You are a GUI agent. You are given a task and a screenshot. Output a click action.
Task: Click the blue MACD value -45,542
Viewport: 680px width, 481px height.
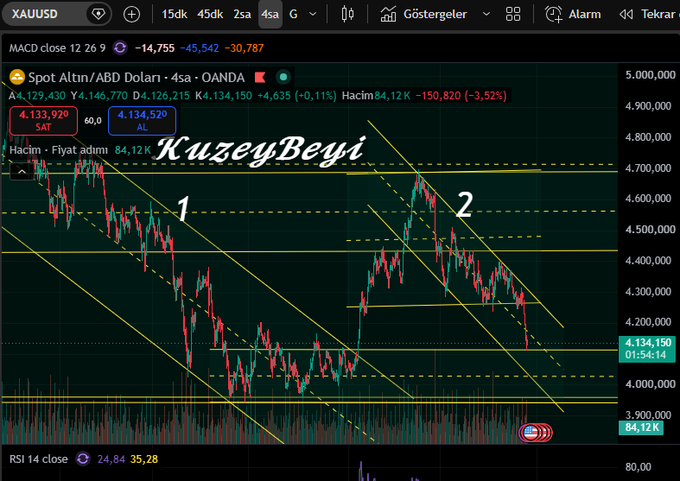pyautogui.click(x=199, y=48)
